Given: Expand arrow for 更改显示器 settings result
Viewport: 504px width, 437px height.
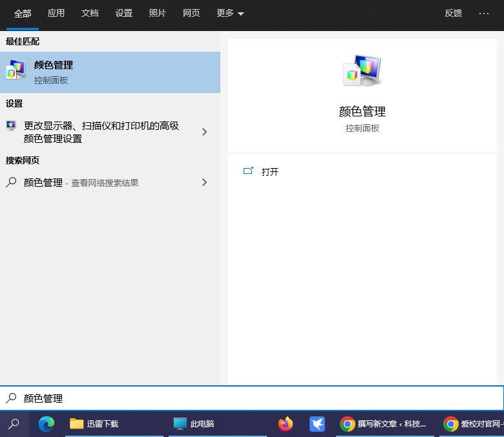Looking at the screenshot, I should 204,132.
